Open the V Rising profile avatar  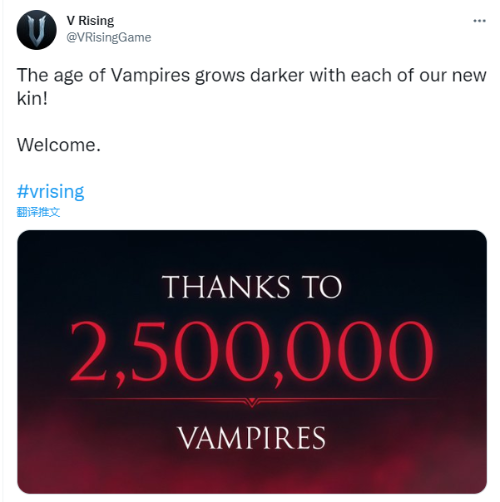click(x=36, y=30)
